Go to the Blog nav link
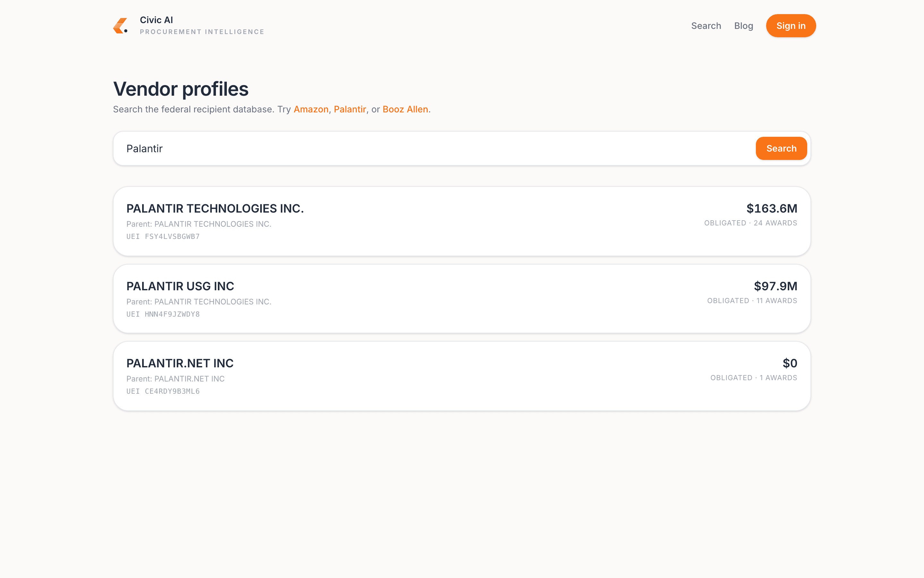924x578 pixels. [x=743, y=26]
